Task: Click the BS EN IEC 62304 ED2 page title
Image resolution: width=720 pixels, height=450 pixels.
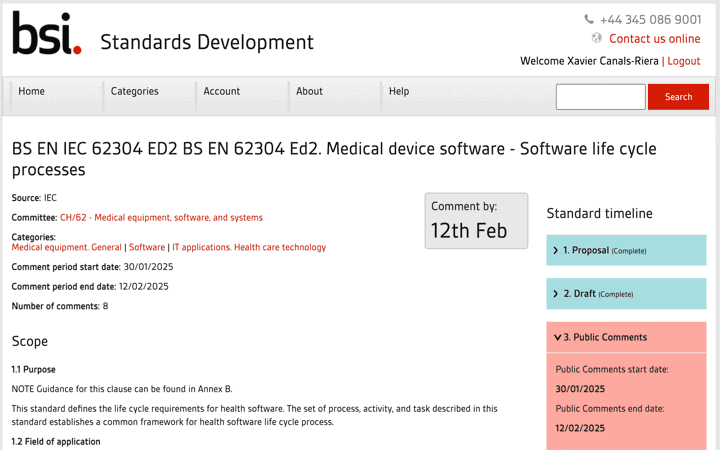Action: click(x=334, y=159)
